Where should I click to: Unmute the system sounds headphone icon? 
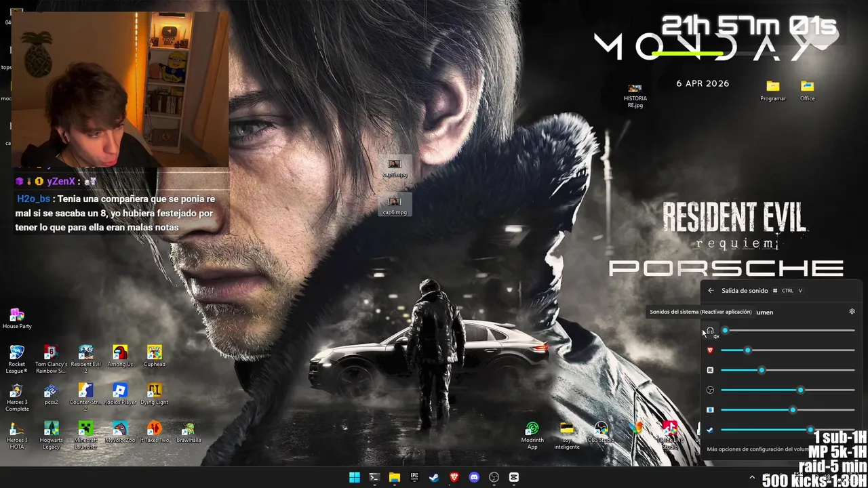point(710,331)
